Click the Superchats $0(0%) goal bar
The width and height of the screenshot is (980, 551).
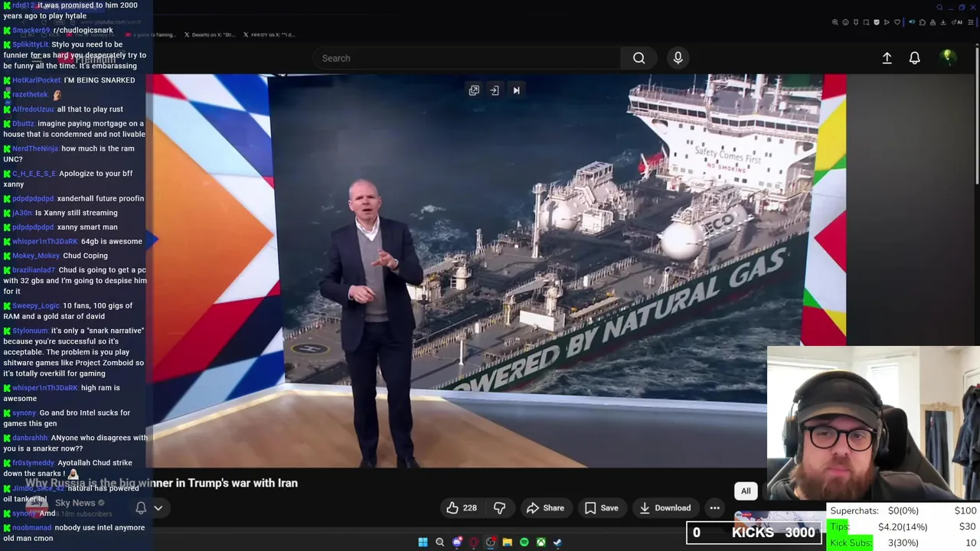point(903,510)
